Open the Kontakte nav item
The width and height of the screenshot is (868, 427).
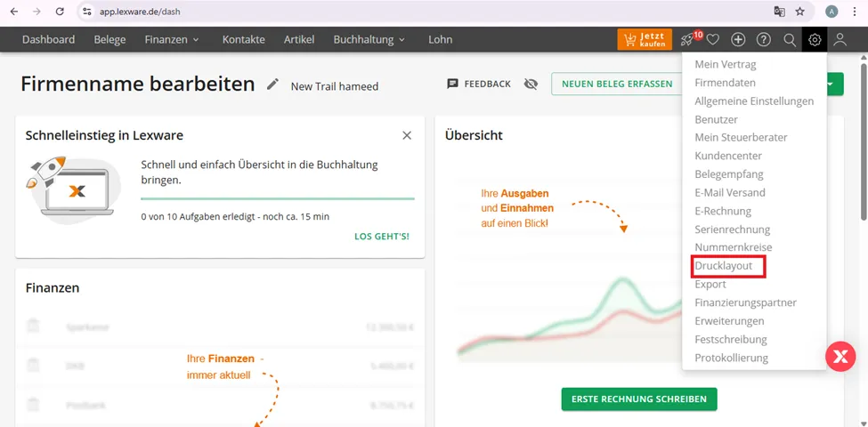click(244, 40)
